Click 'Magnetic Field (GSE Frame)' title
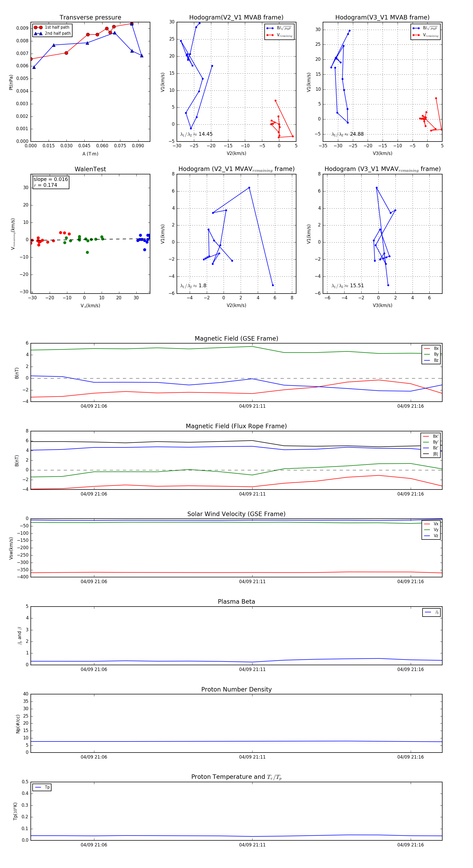 236,339
